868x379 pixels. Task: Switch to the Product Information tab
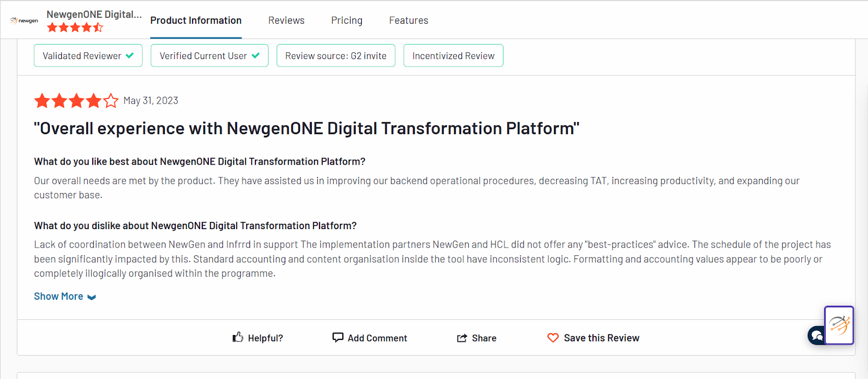point(196,21)
